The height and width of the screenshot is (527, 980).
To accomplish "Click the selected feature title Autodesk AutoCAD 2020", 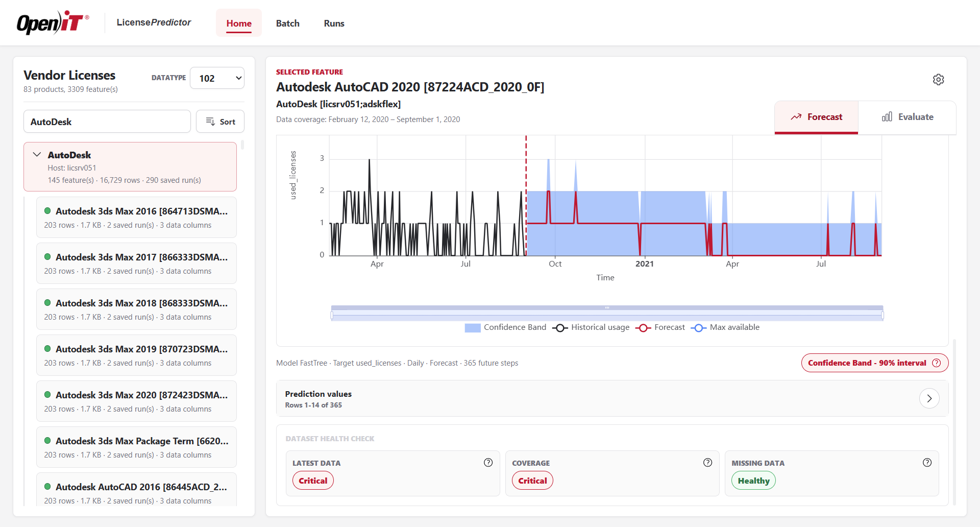I will pos(410,87).
